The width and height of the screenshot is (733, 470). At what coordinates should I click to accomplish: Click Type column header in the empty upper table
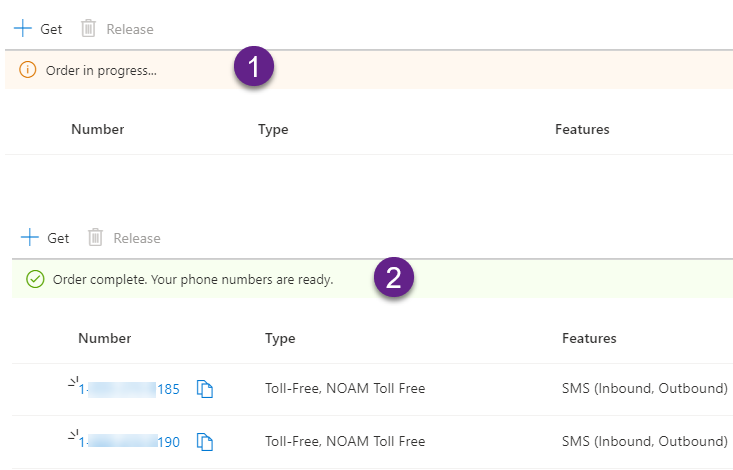tap(273, 129)
